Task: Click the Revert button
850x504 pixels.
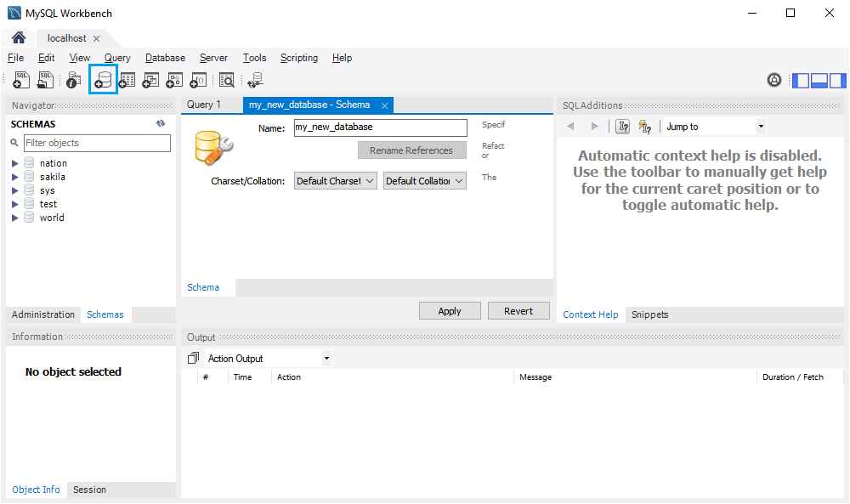Action: coord(518,311)
